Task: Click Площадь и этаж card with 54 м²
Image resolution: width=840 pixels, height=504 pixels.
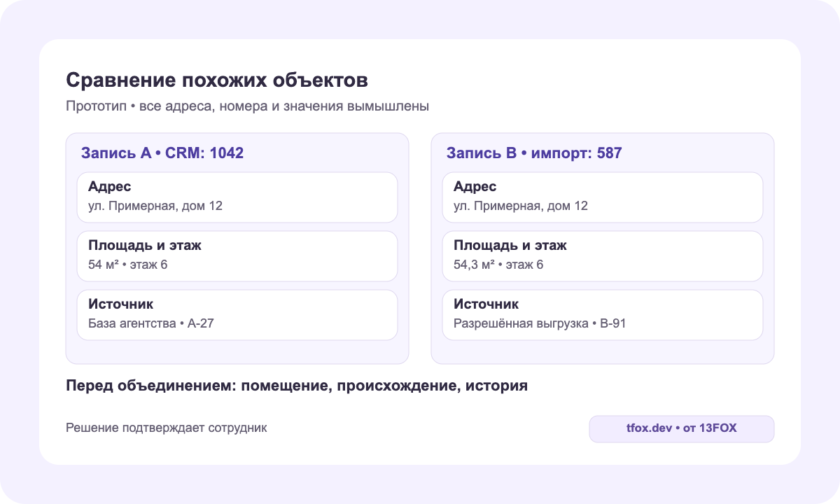Action: pyautogui.click(x=237, y=256)
